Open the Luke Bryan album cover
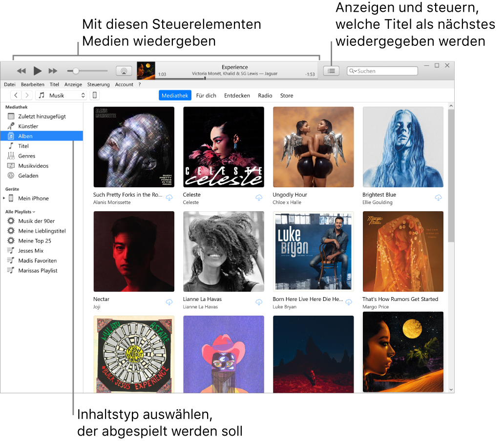This screenshot has width=504, height=441. tap(313, 251)
